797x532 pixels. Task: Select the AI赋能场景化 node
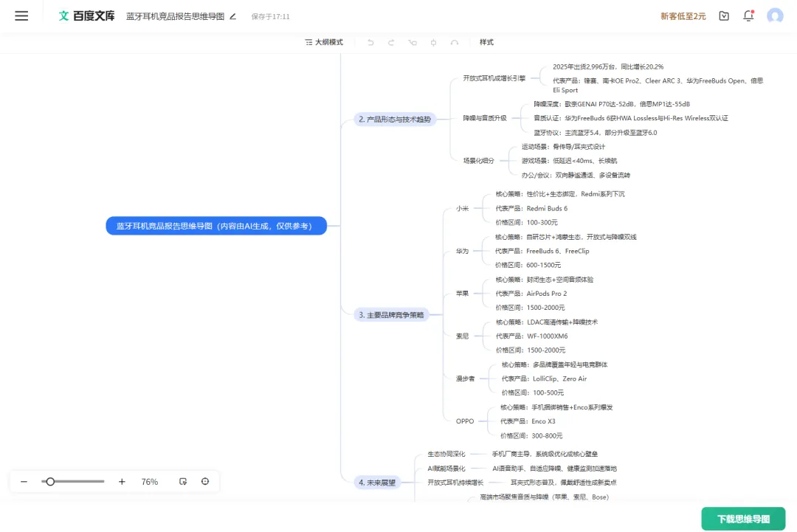(x=446, y=468)
